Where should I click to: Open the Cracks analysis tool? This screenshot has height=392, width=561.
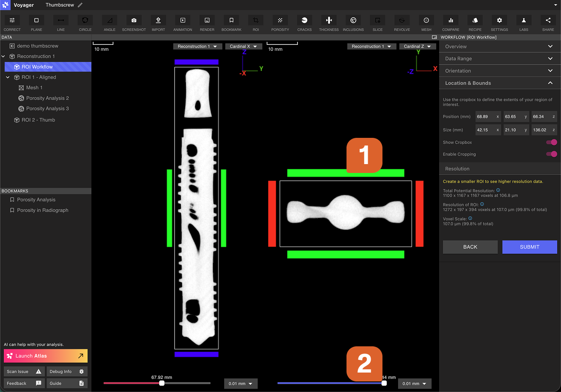pyautogui.click(x=304, y=21)
